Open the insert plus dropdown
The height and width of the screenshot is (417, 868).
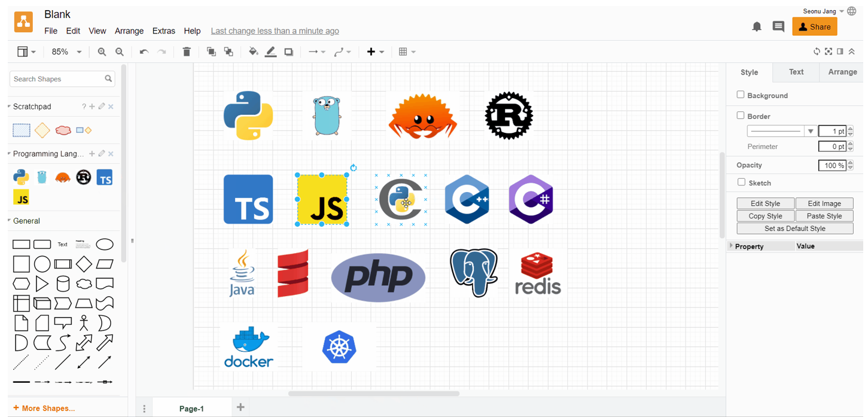[x=376, y=52]
